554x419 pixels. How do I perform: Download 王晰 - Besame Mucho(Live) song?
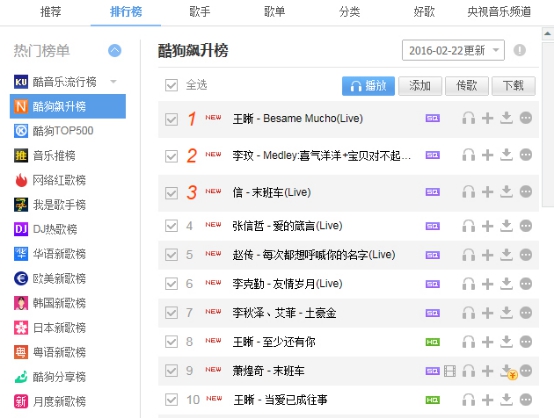click(x=506, y=118)
